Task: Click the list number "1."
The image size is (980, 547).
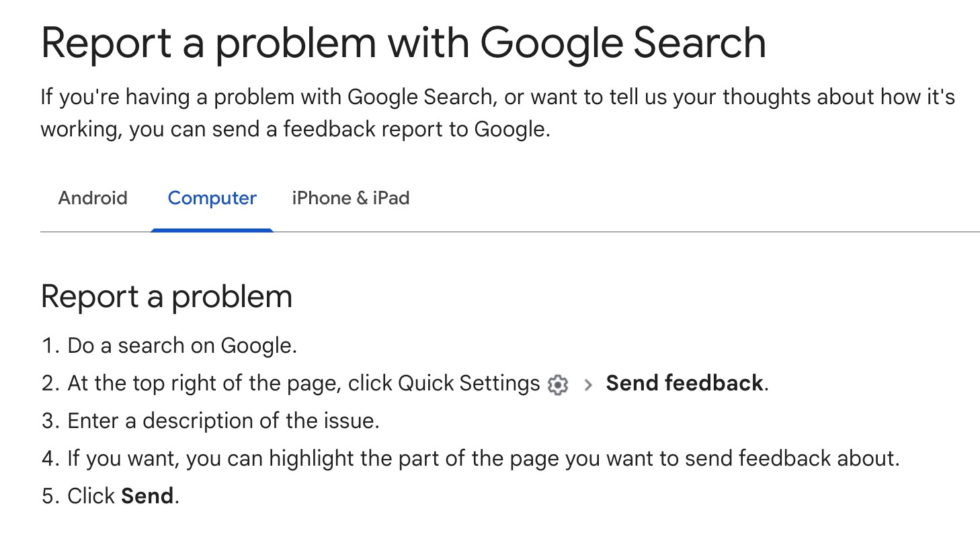Action: 51,345
